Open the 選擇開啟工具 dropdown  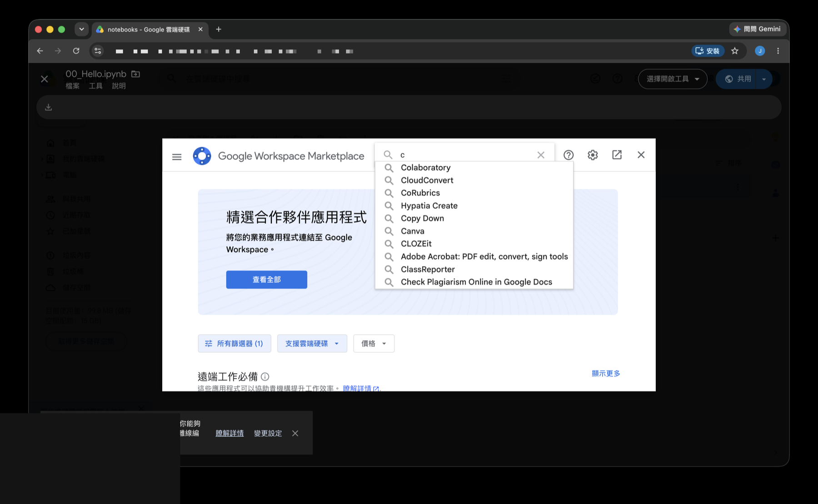click(673, 79)
